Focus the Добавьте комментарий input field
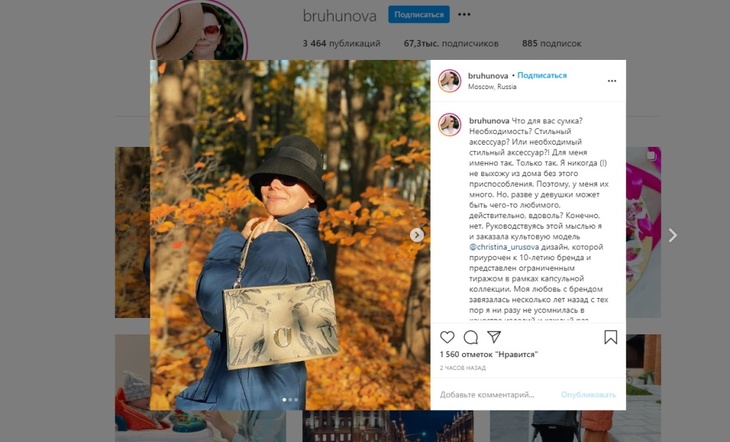 click(x=496, y=394)
